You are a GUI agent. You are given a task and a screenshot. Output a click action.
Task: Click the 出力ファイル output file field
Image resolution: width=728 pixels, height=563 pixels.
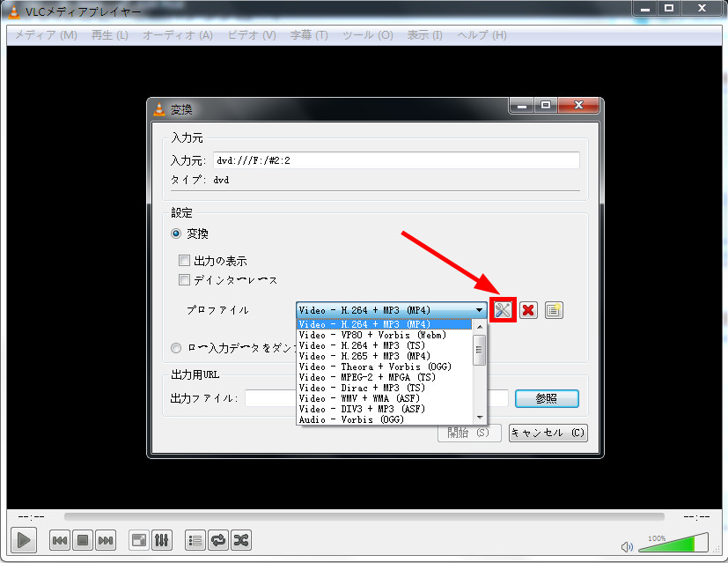pyautogui.click(x=377, y=398)
